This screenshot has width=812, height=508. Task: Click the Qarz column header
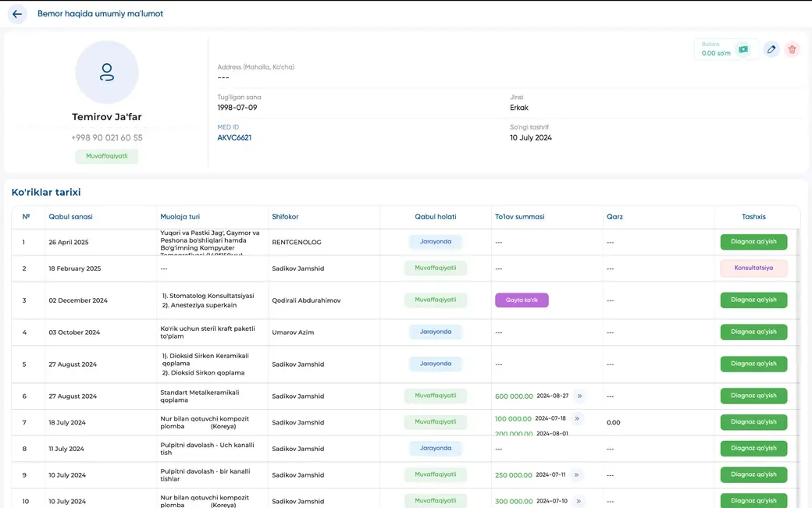614,217
